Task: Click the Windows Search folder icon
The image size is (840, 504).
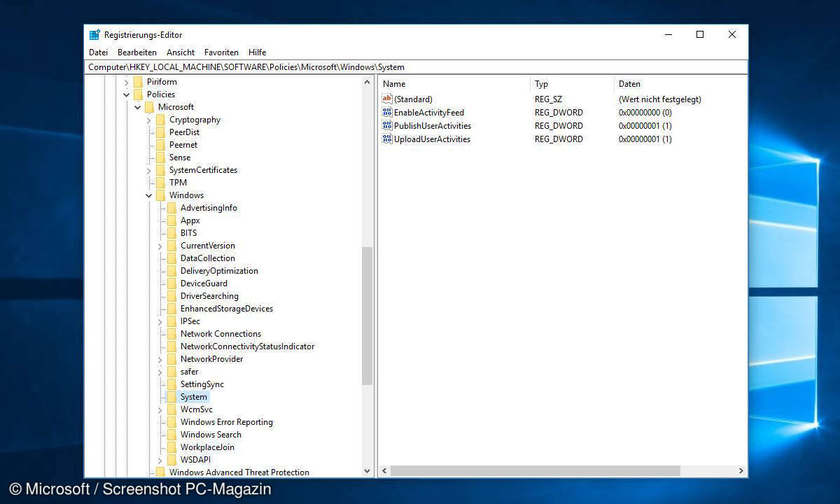Action: [x=171, y=435]
